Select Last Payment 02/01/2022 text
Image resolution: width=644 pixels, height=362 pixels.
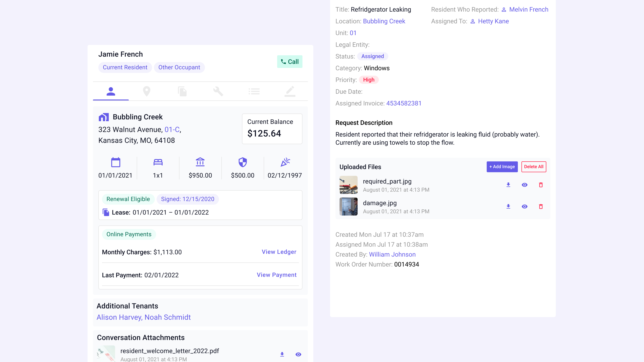[x=140, y=275]
